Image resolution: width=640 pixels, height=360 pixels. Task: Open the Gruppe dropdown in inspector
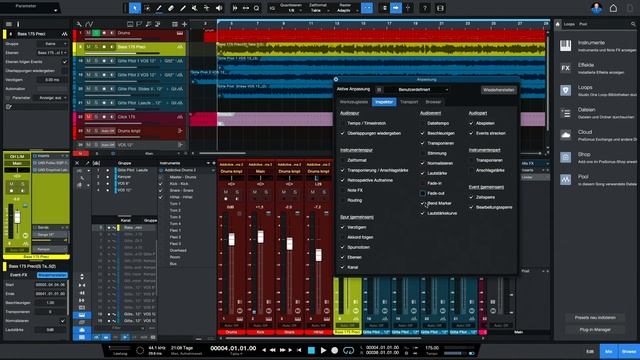(52, 44)
